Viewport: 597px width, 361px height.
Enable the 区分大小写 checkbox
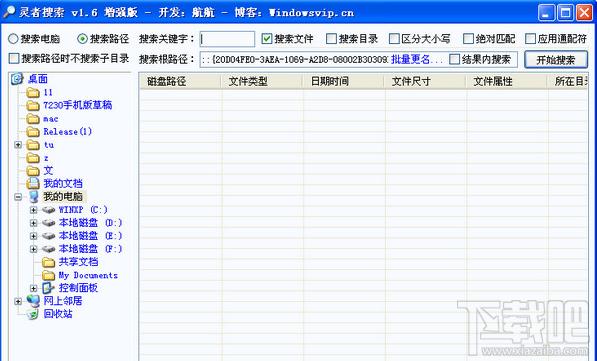[394, 38]
